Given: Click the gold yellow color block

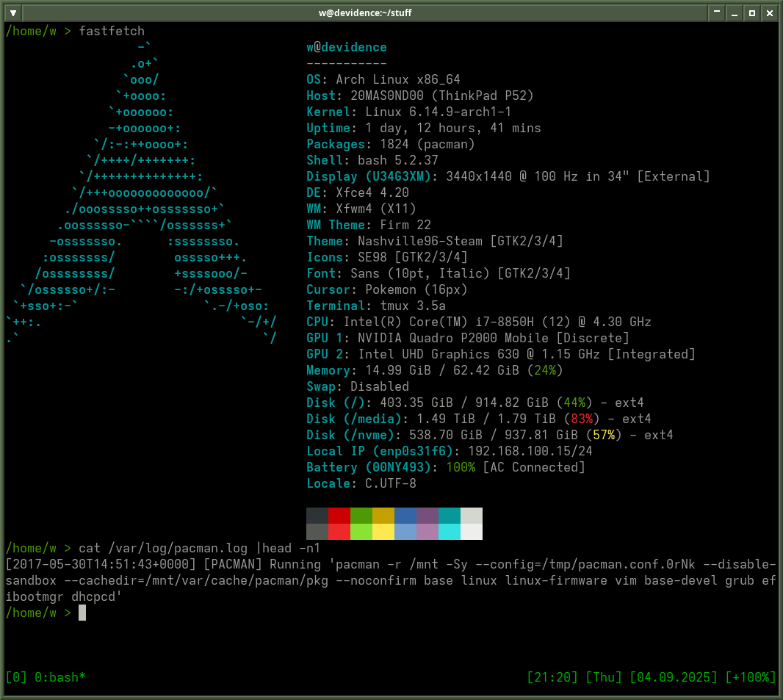Looking at the screenshot, I should (x=383, y=515).
